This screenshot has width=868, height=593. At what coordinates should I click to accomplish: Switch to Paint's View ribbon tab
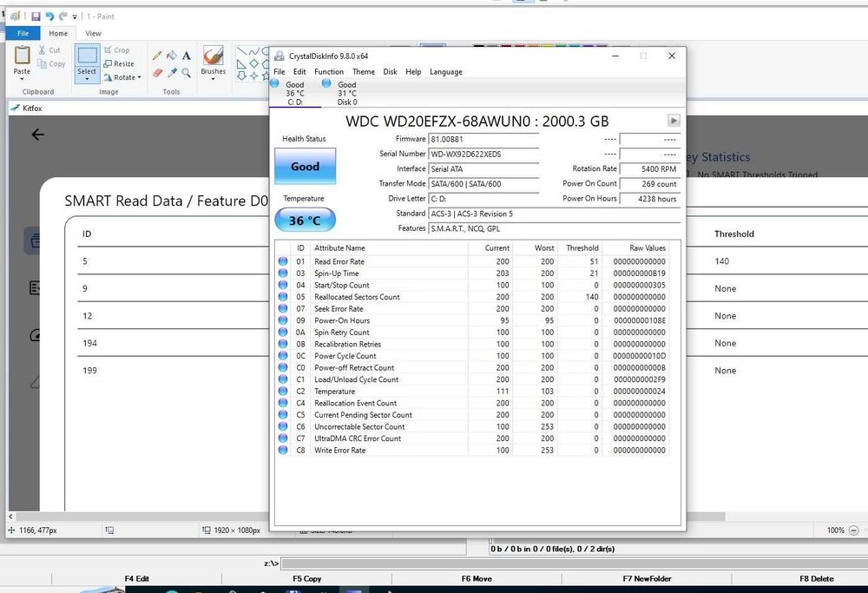click(93, 33)
